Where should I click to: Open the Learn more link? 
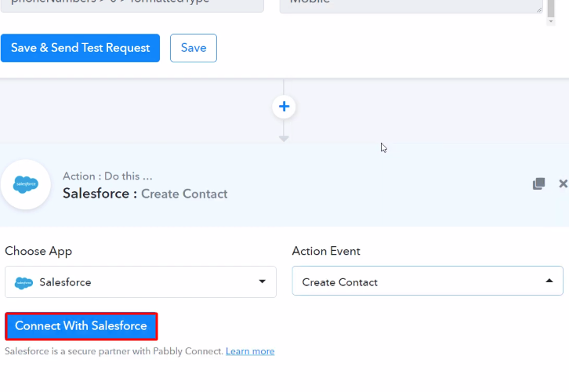[250, 351]
